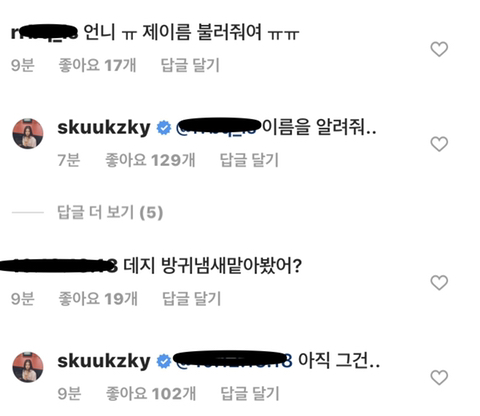
Task: Reply to the 제이름 불러줘여 comment
Action: tap(190, 65)
